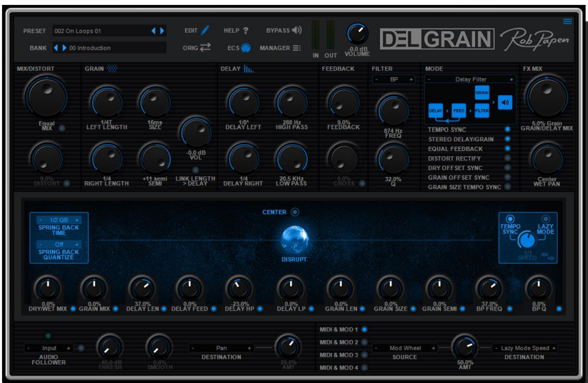
Task: Select MIDI & MOD 1 slot
Action: coord(364,330)
